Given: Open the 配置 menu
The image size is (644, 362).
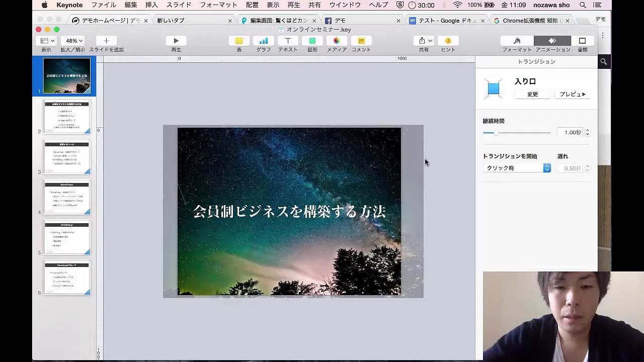Looking at the screenshot, I should 252,5.
